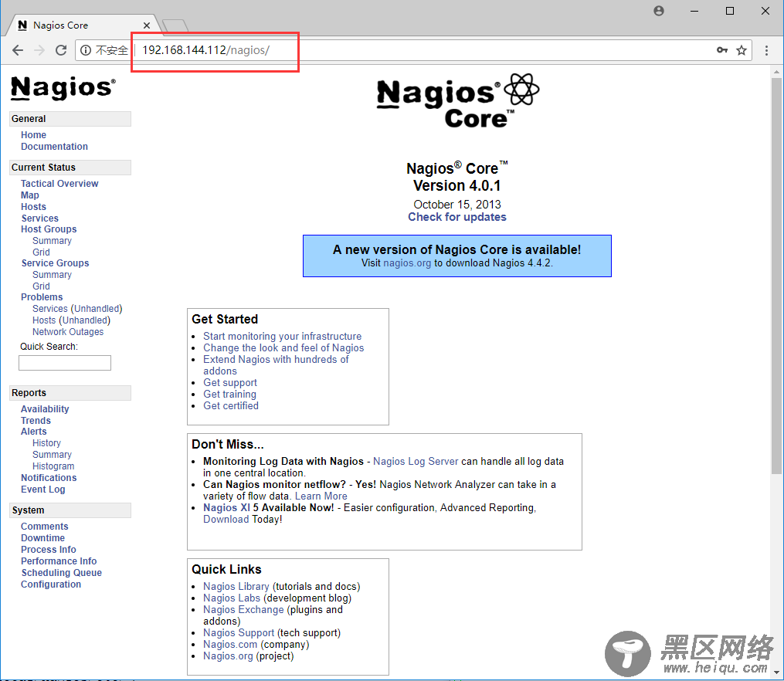
Task: Open the Home sidebar link
Action: [33, 135]
